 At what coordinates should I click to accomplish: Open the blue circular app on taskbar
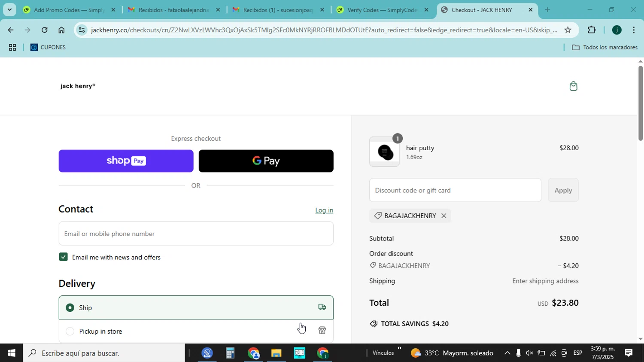pos(207,353)
